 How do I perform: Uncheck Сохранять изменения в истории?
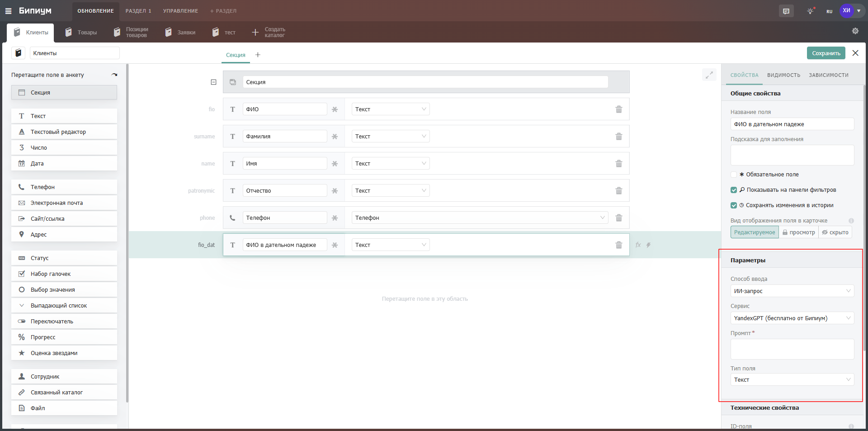coord(734,205)
